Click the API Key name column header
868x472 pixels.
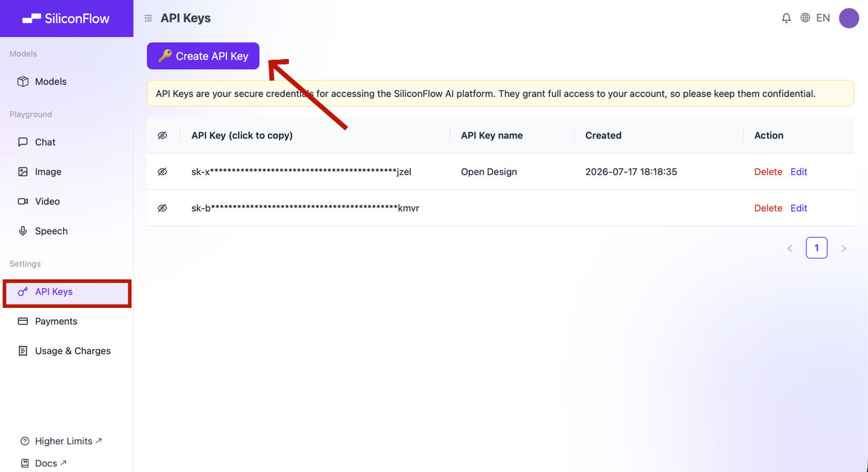click(x=492, y=136)
